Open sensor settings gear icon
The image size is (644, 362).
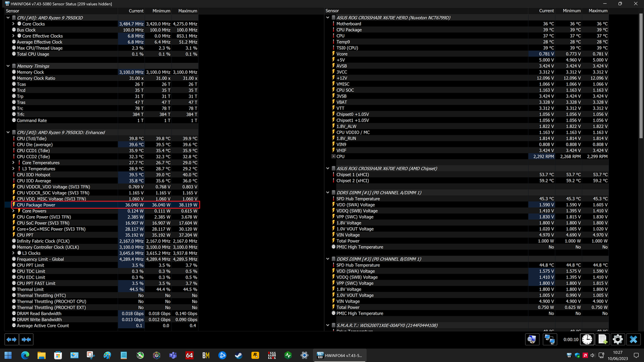(618, 340)
